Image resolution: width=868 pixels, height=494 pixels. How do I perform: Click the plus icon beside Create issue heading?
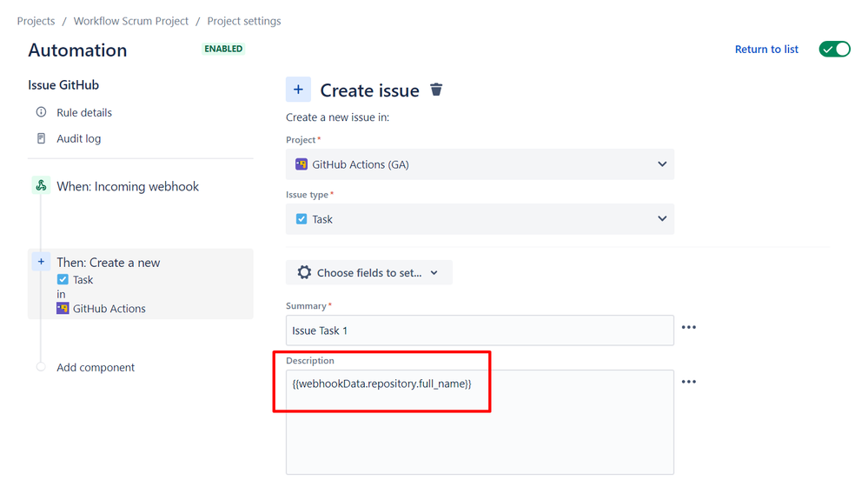coord(298,90)
